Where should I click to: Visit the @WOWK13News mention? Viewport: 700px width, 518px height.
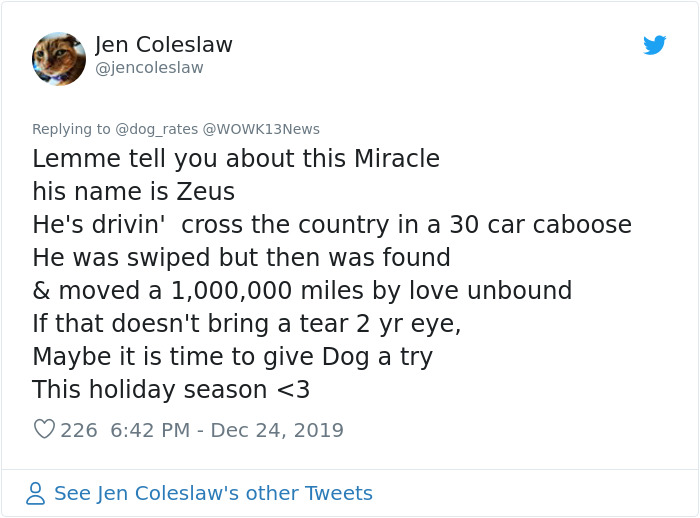point(261,129)
